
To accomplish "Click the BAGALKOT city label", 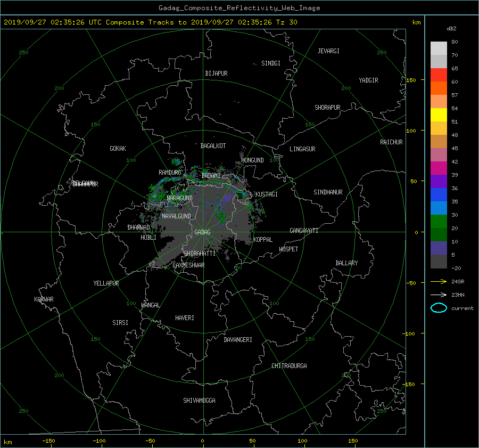I will click(213, 146).
